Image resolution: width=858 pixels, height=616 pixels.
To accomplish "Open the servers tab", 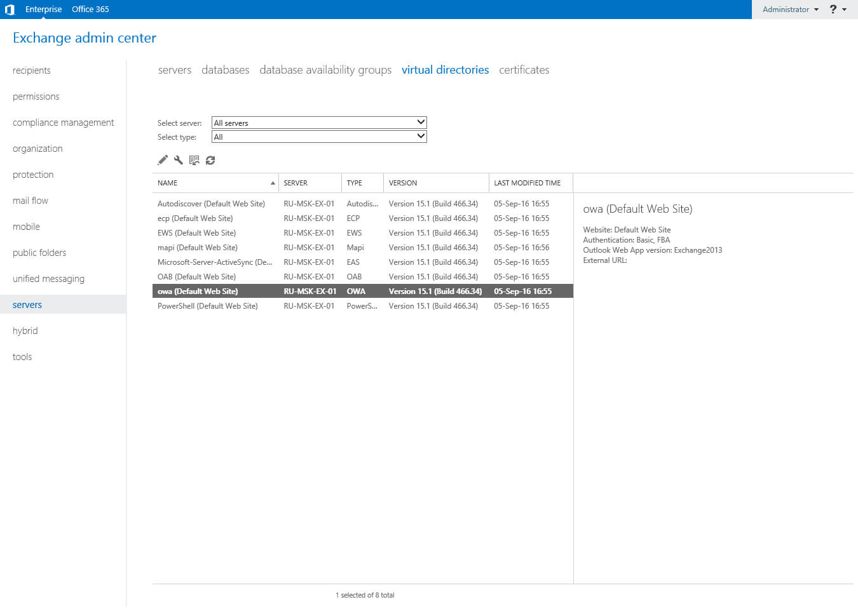I will click(175, 70).
